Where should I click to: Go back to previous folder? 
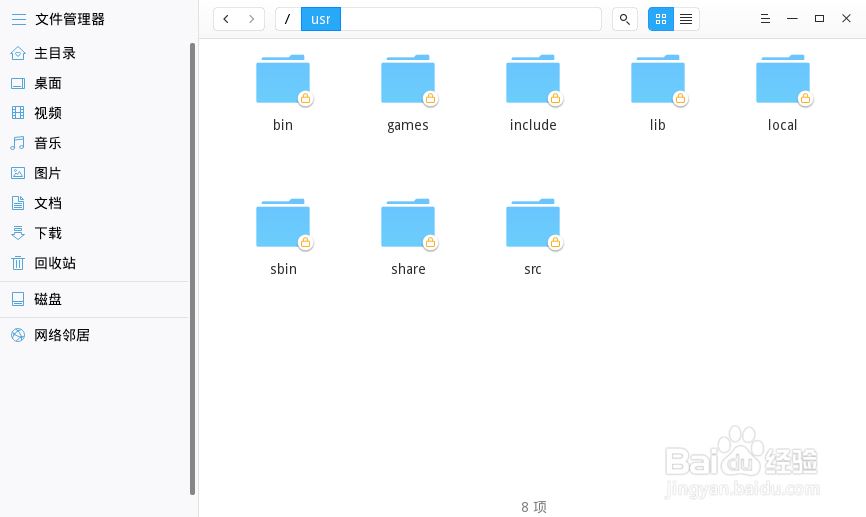[x=226, y=19]
